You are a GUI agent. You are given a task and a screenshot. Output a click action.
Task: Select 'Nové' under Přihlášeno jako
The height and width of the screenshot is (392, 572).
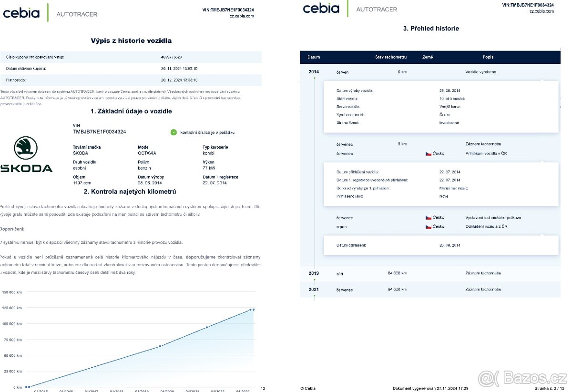[x=443, y=196]
